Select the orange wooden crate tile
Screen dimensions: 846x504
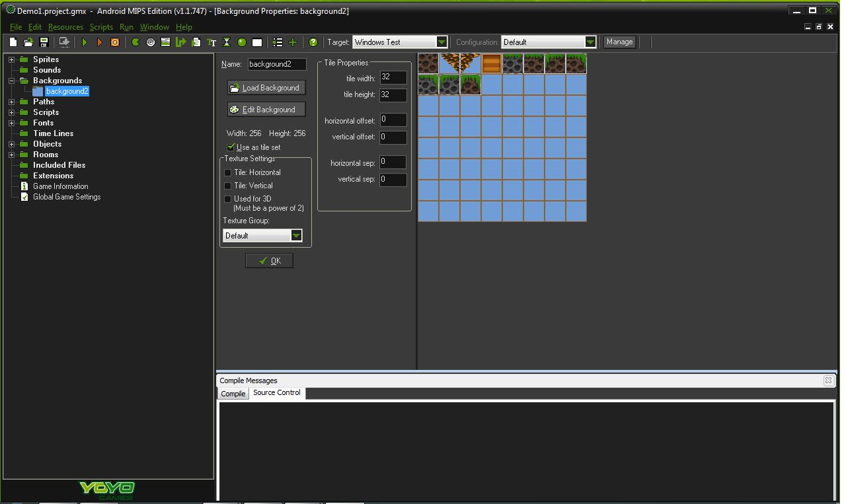click(x=492, y=63)
